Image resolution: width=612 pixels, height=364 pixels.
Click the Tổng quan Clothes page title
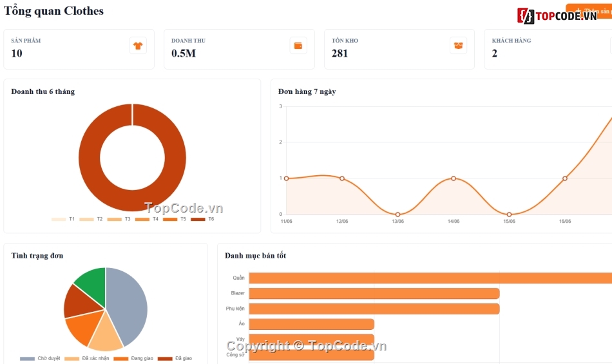pyautogui.click(x=53, y=11)
